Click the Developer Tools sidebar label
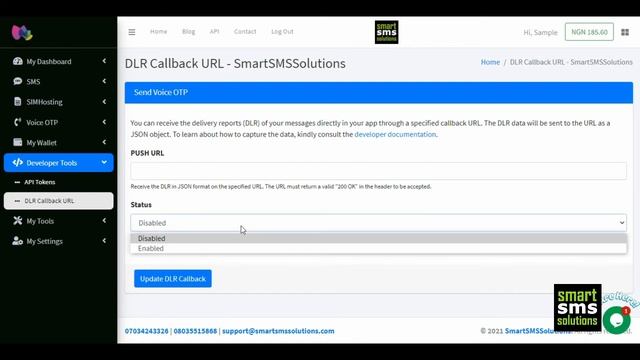The width and height of the screenshot is (640, 360). tap(51, 163)
